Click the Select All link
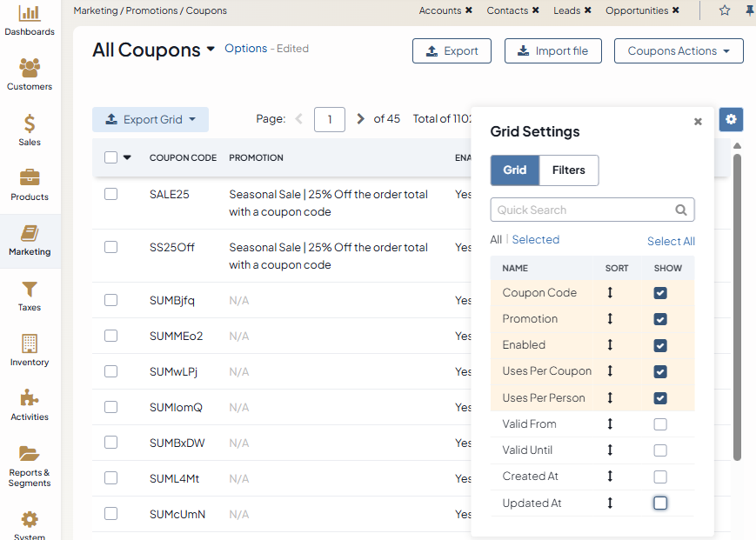 click(671, 241)
